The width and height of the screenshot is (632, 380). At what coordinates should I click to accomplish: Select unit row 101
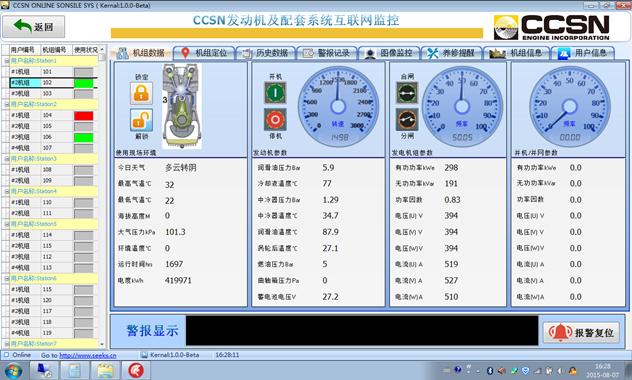pyautogui.click(x=53, y=72)
